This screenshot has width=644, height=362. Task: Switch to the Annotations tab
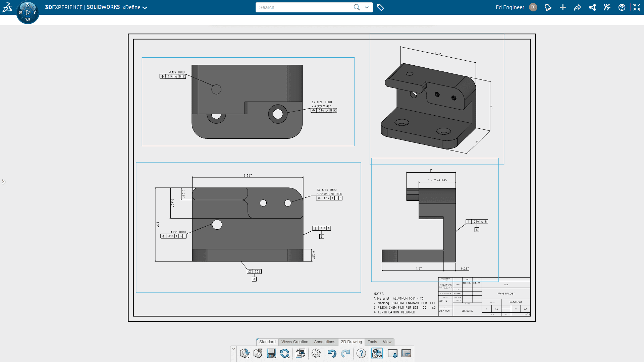tap(324, 342)
